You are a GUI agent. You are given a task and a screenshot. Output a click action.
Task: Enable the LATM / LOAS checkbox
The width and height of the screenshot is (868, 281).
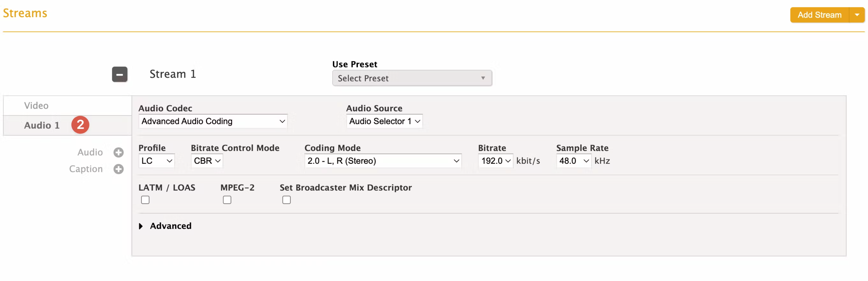145,200
